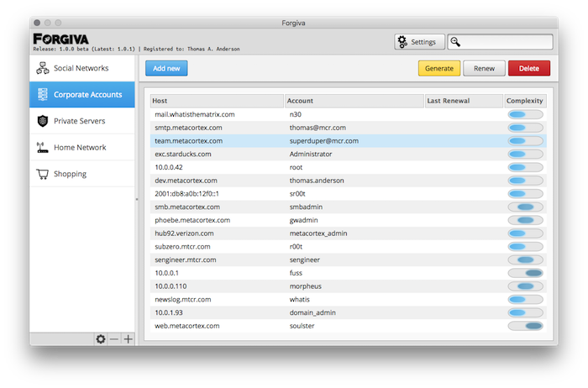Click the thomas@mcr.com account cell

pyautogui.click(x=318, y=128)
